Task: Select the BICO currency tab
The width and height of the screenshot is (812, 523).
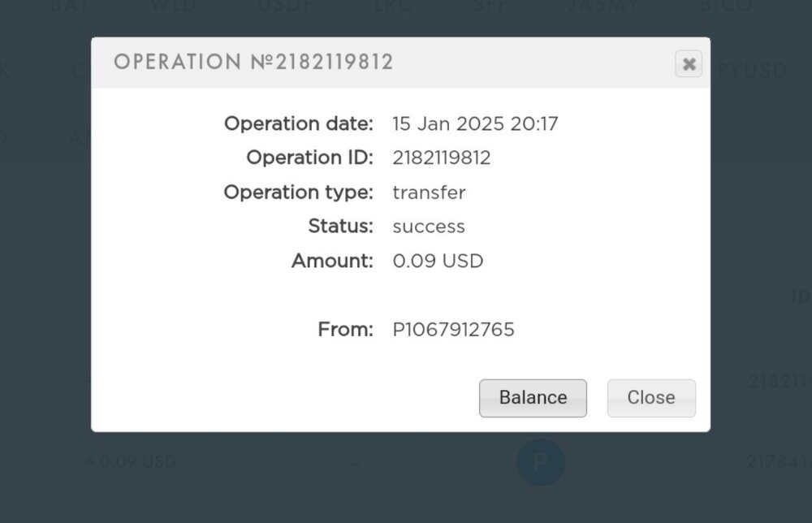Action: [728, 6]
